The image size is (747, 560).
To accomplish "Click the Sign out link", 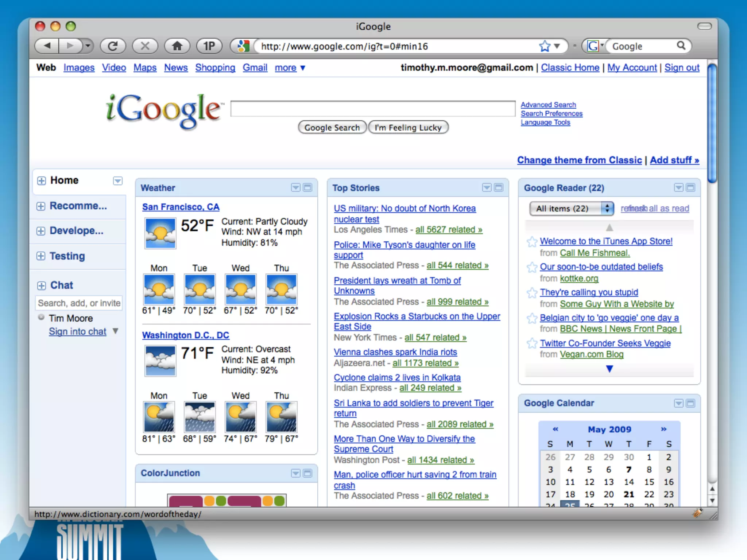I will tap(682, 68).
